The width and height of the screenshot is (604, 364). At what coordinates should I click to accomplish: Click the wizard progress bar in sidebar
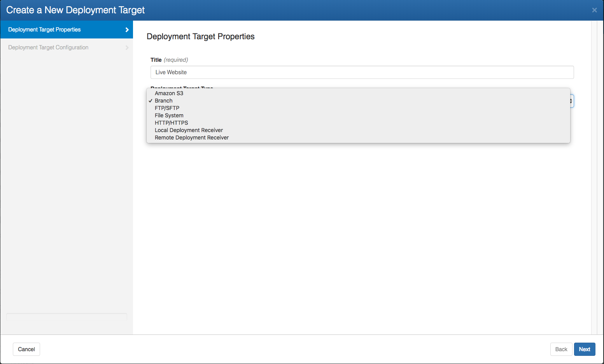click(67, 317)
